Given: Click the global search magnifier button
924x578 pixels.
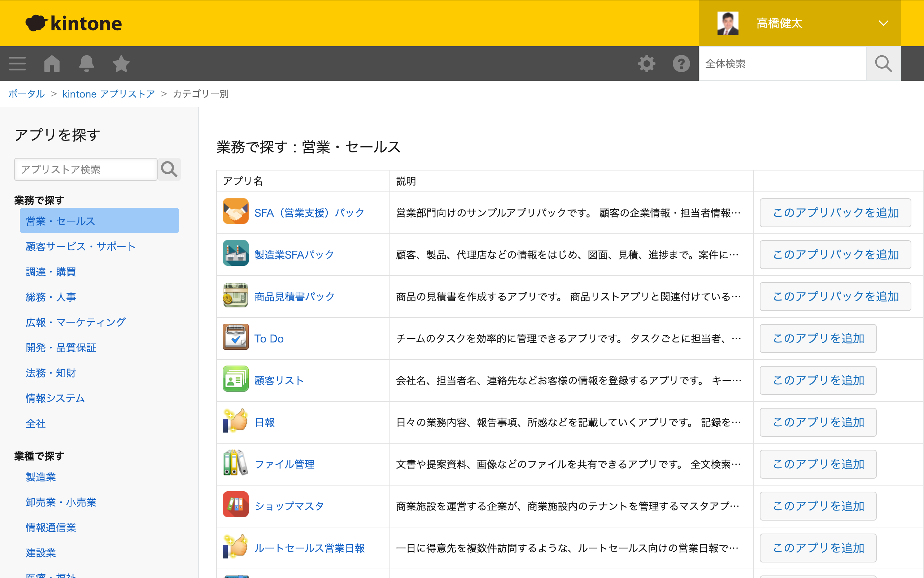Looking at the screenshot, I should point(884,64).
